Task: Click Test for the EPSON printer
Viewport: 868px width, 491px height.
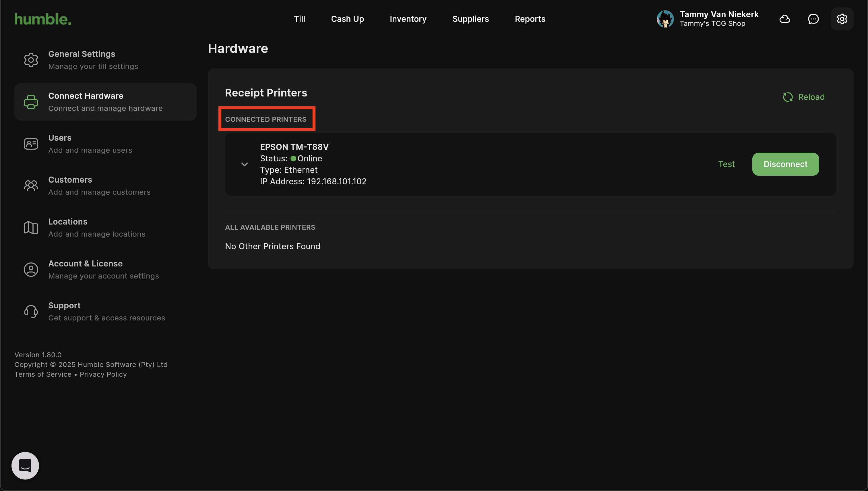Action: tap(726, 164)
